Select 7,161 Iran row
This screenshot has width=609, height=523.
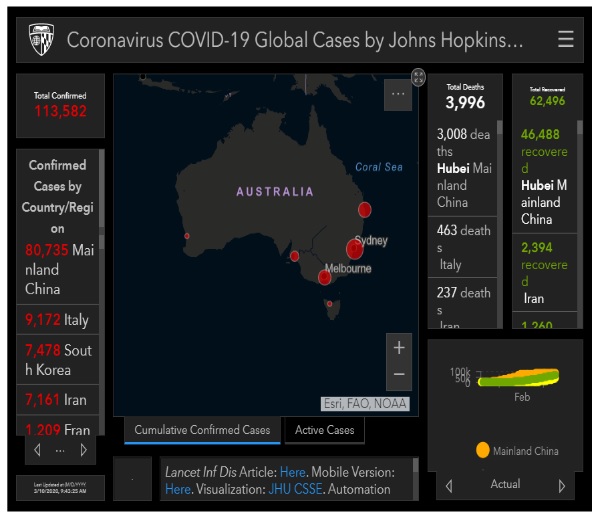pyautogui.click(x=58, y=400)
